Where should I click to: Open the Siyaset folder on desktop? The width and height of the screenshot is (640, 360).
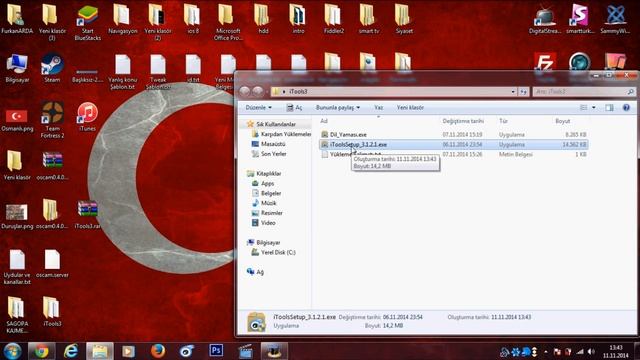point(404,19)
